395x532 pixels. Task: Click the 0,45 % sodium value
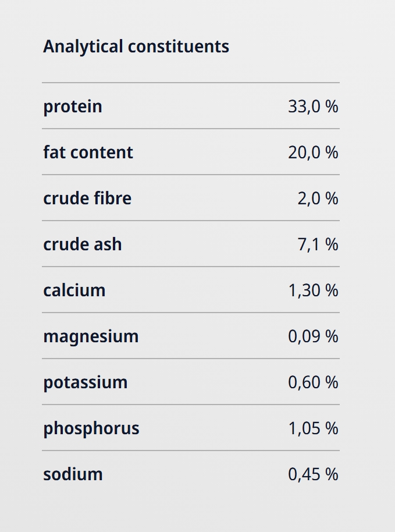[x=312, y=474]
